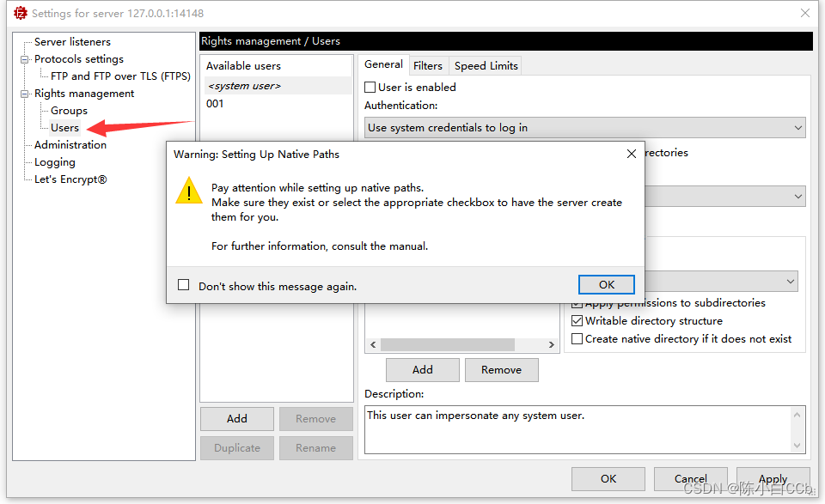Screen dimensions: 825x504
Task: Open the Groups page
Action: click(69, 111)
